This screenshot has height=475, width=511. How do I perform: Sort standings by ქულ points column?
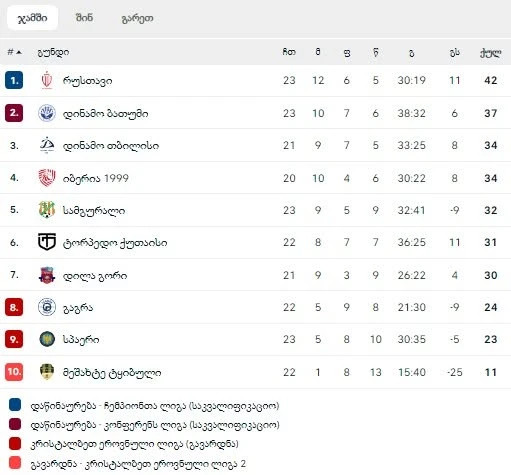coord(490,52)
